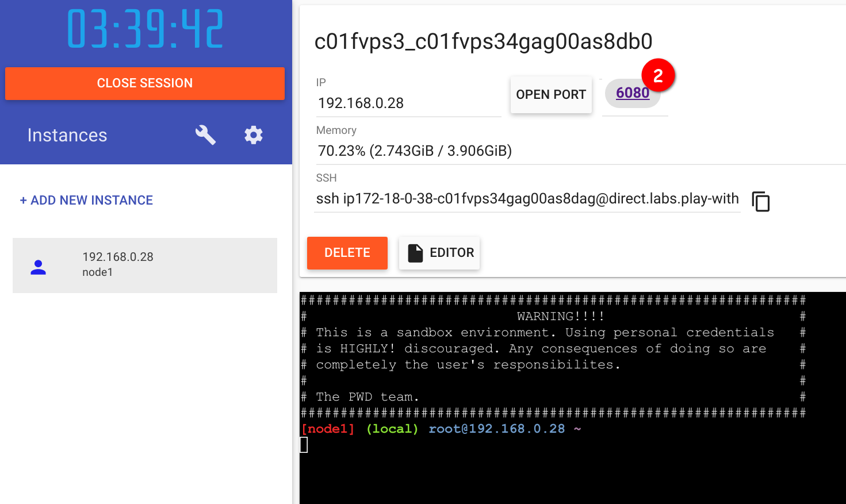Click the session countdown timer
Screen dimensions: 846x504
(x=144, y=28)
